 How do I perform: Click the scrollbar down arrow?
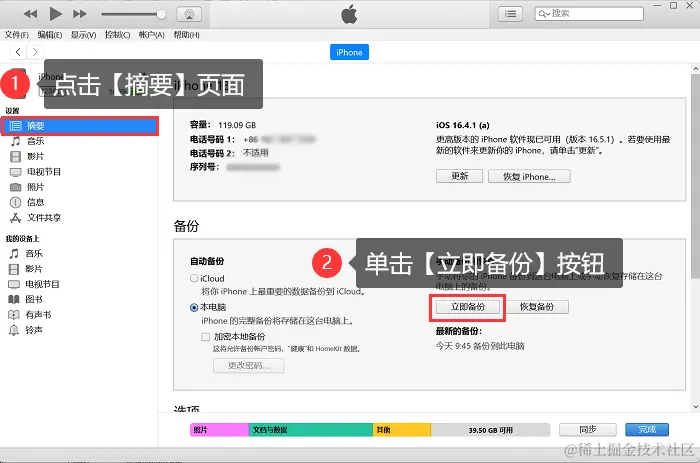[696, 407]
